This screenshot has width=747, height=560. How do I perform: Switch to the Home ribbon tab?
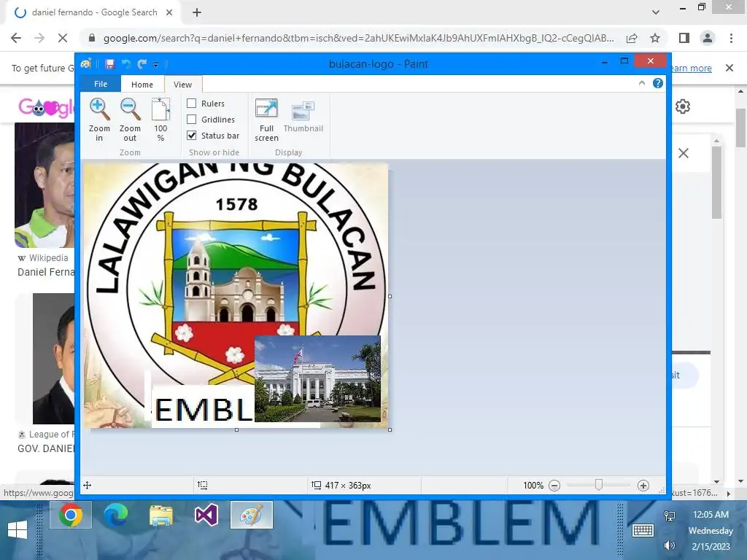pos(142,85)
